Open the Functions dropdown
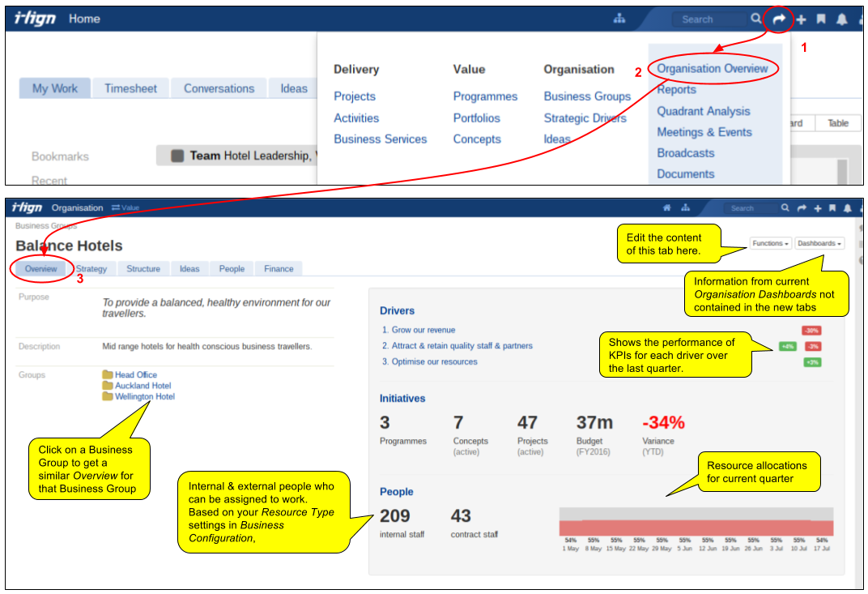This screenshot has height=594, width=868. (770, 243)
